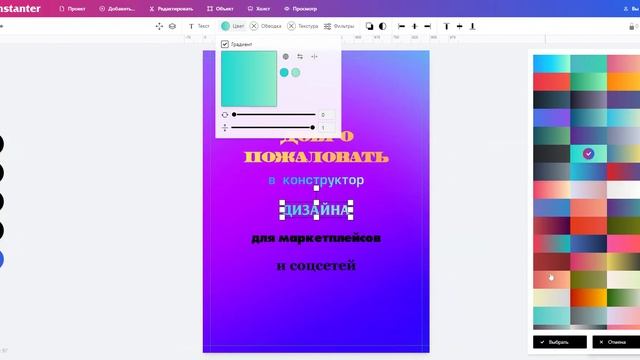Select the first turquoise gradient stop
640x360 pixels.
click(284, 73)
